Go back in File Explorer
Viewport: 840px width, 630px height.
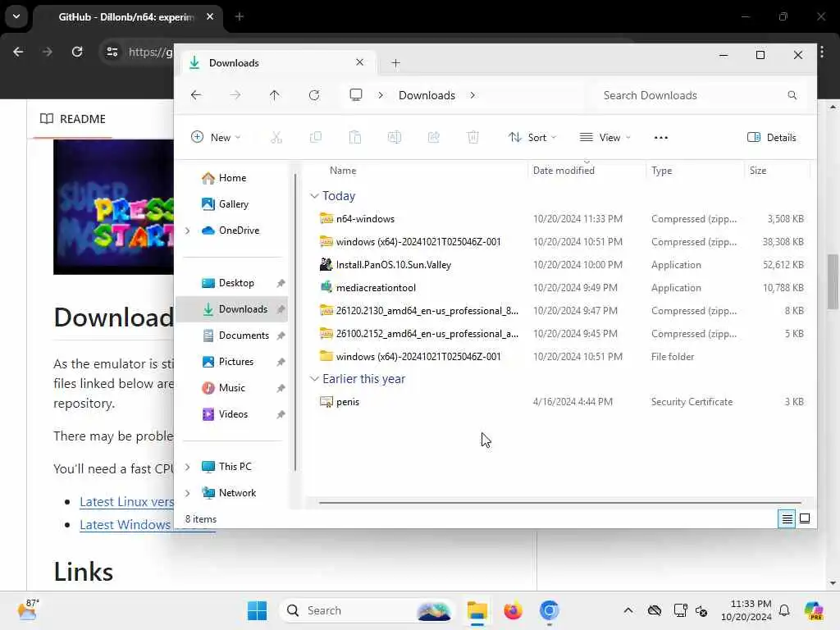[x=196, y=95]
